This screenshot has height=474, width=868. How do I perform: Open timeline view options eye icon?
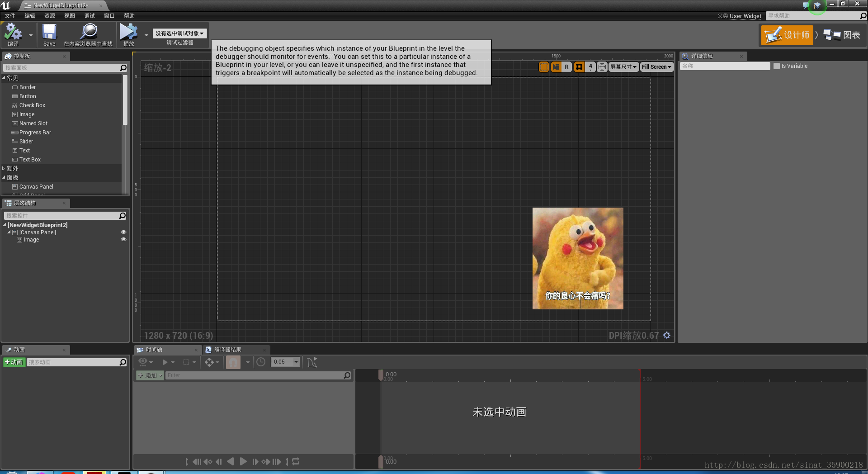tap(146, 362)
